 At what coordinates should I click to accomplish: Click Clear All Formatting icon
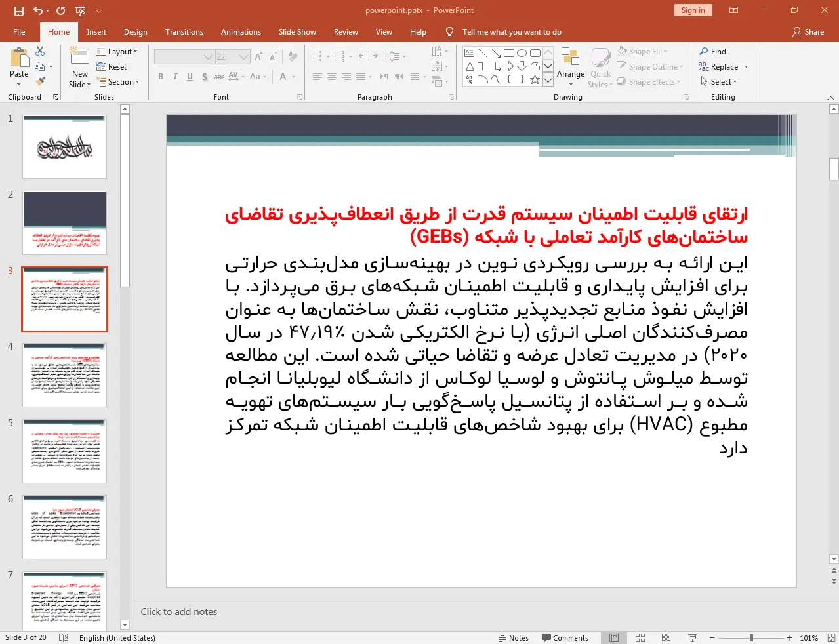click(293, 57)
